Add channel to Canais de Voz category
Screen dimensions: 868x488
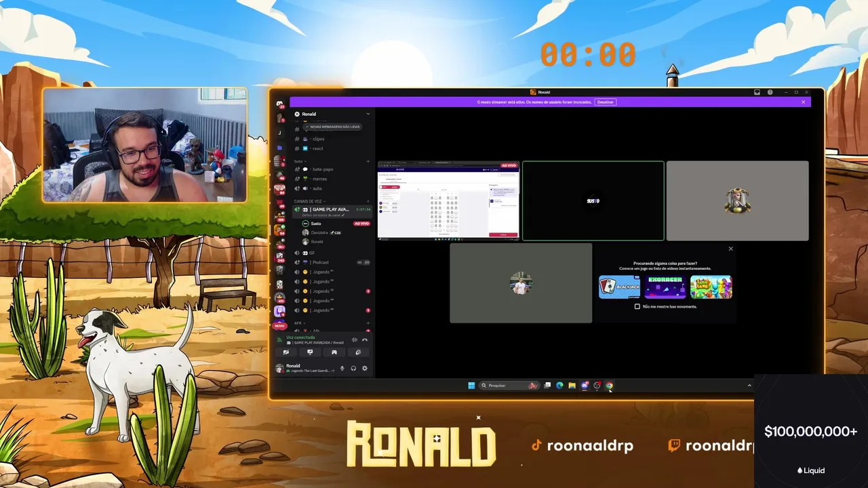(368, 201)
